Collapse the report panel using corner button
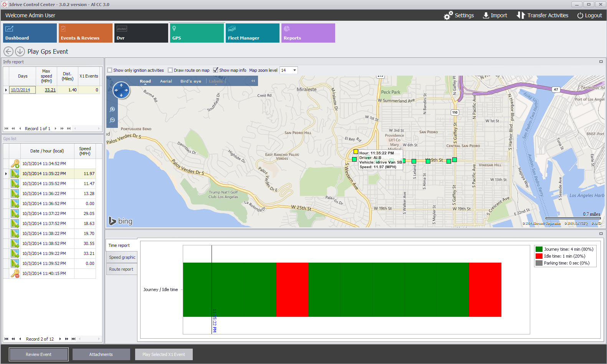This screenshot has width=607, height=364. pyautogui.click(x=601, y=233)
